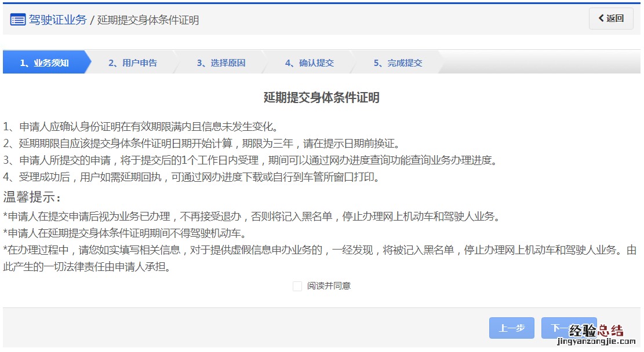Click the warning about 不得驾驶机动车
The width and height of the screenshot is (644, 352).
(x=125, y=234)
